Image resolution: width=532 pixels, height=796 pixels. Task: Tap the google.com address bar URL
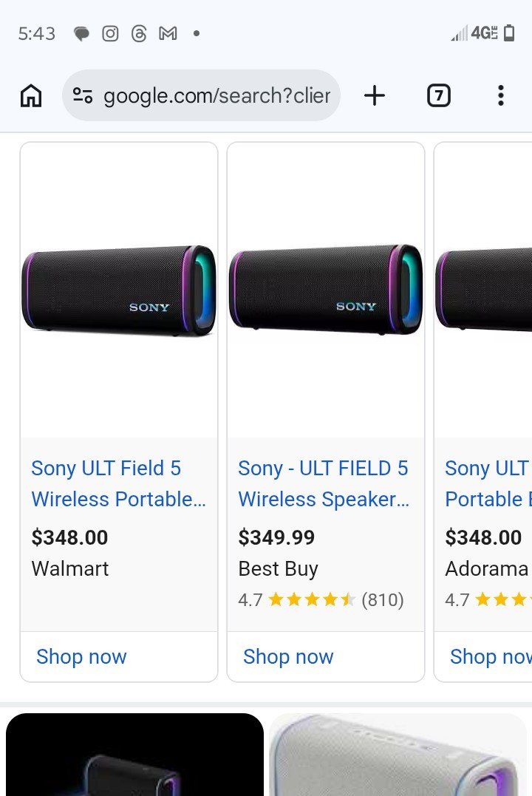click(x=216, y=95)
